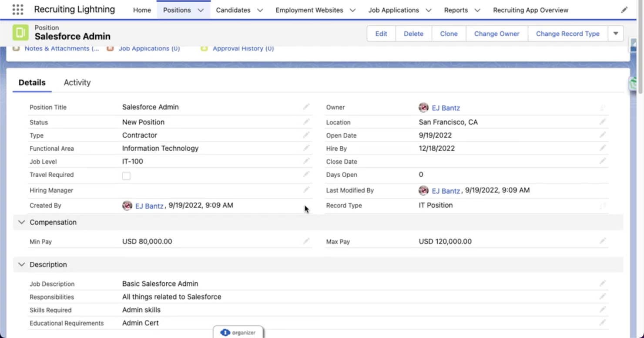Edit Educational Requirements via pencil icon
This screenshot has width=644, height=338.
point(603,322)
